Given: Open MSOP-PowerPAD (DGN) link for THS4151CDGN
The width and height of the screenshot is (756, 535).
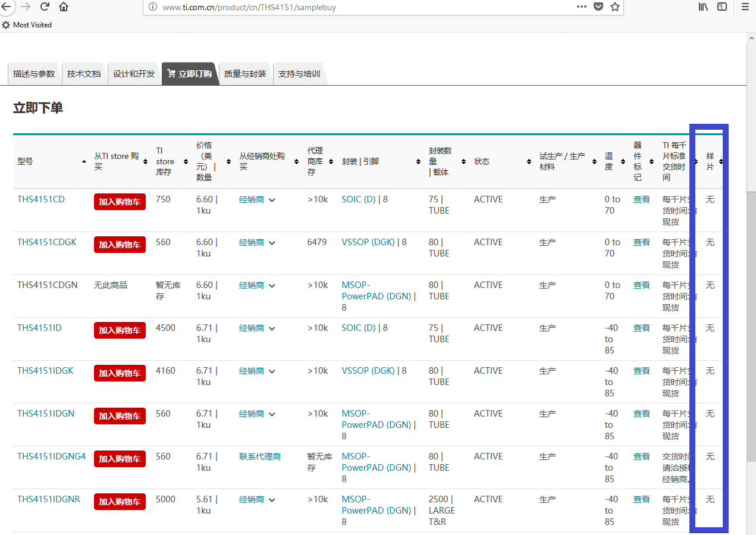Looking at the screenshot, I should (377, 290).
